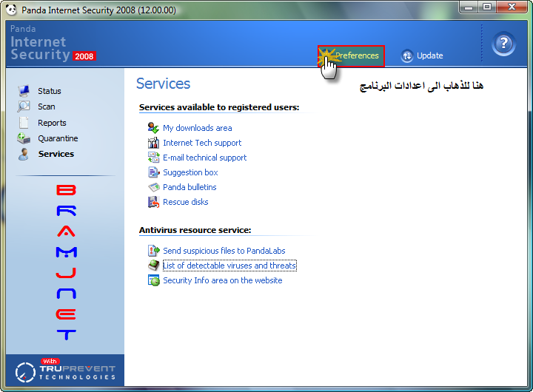Click the detectable viruses list icon
This screenshot has height=392, width=533.
154,266
